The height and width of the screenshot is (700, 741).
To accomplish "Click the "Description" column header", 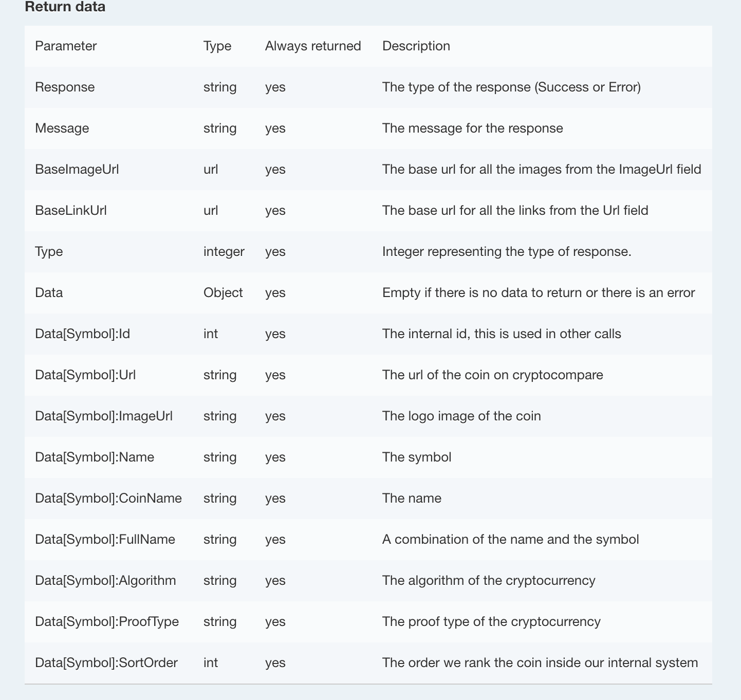I will (416, 46).
